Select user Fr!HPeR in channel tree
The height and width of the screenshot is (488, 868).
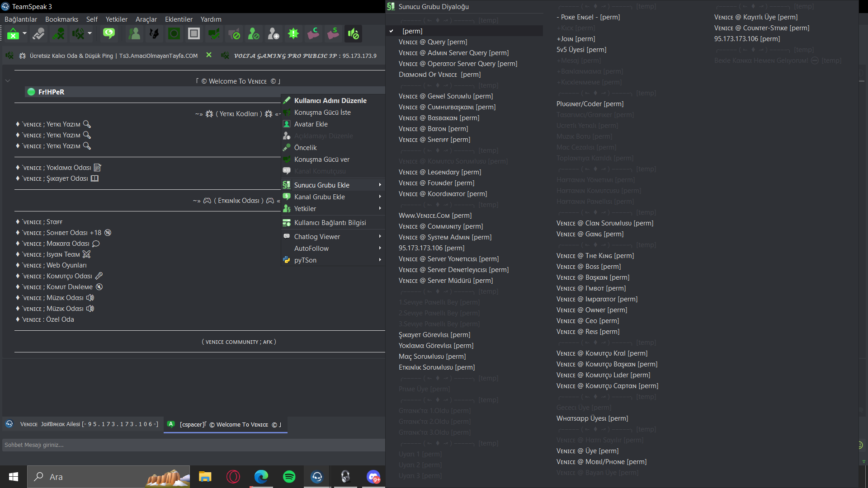click(x=51, y=92)
